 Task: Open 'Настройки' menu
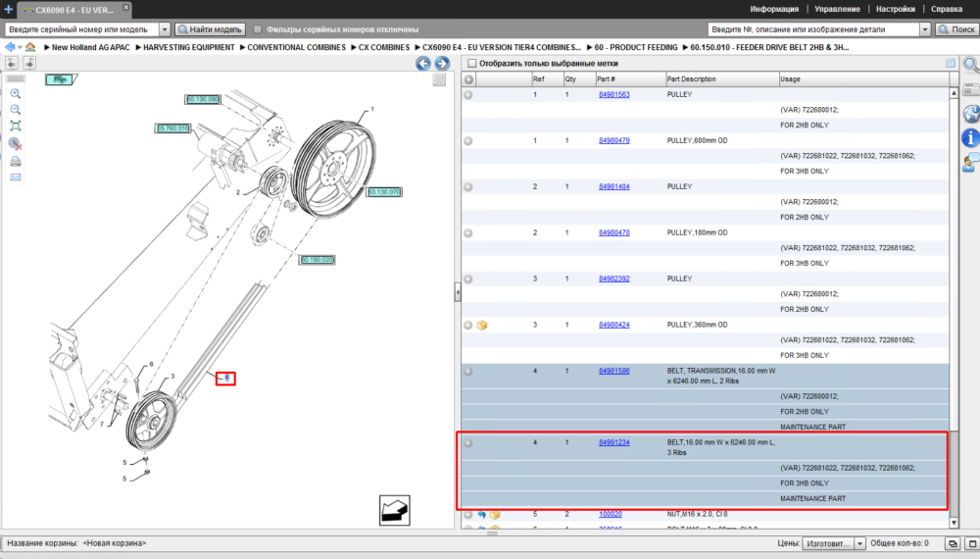click(896, 10)
